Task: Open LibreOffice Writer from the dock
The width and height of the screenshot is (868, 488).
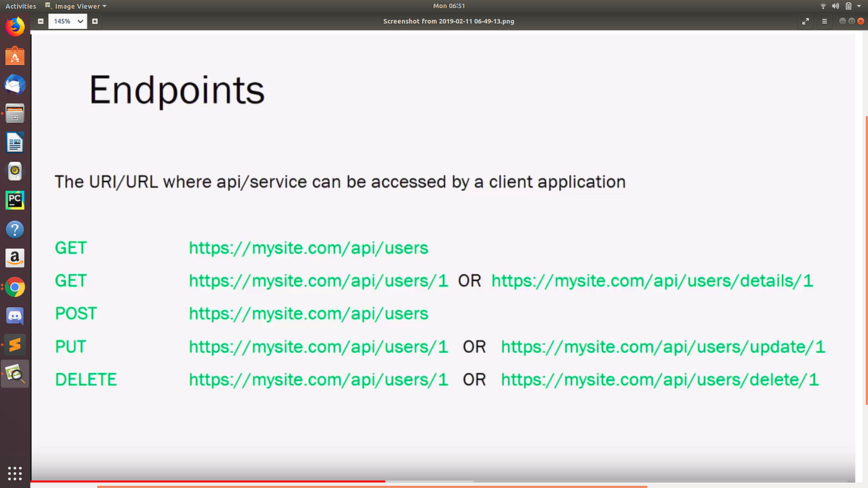Action: [14, 142]
